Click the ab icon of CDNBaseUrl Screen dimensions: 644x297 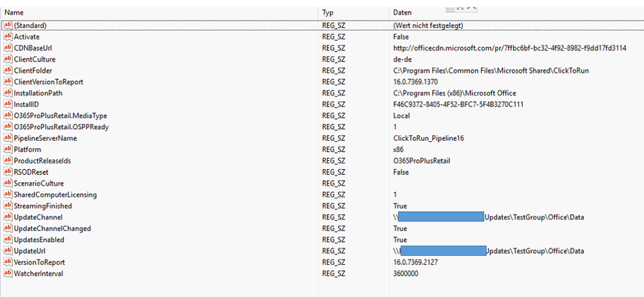point(8,48)
